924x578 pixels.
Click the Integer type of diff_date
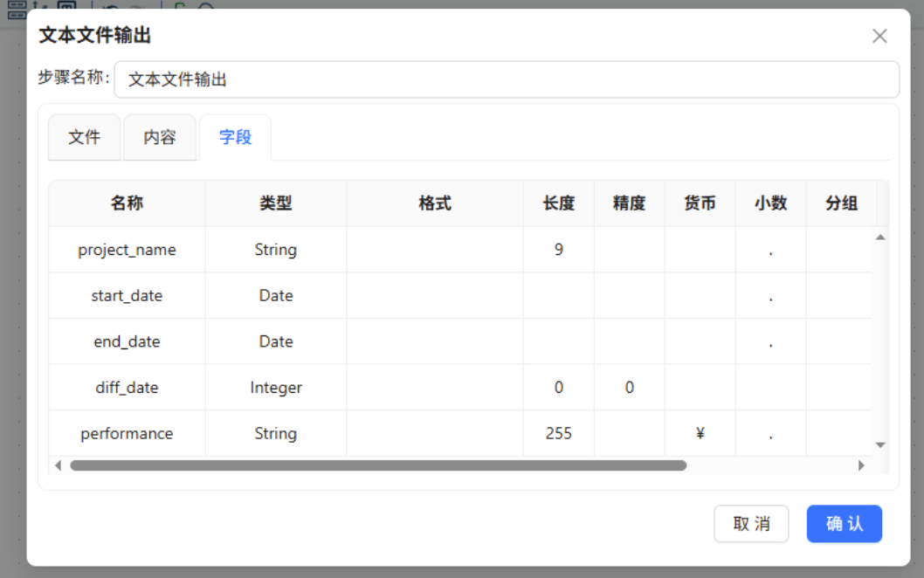coord(276,387)
